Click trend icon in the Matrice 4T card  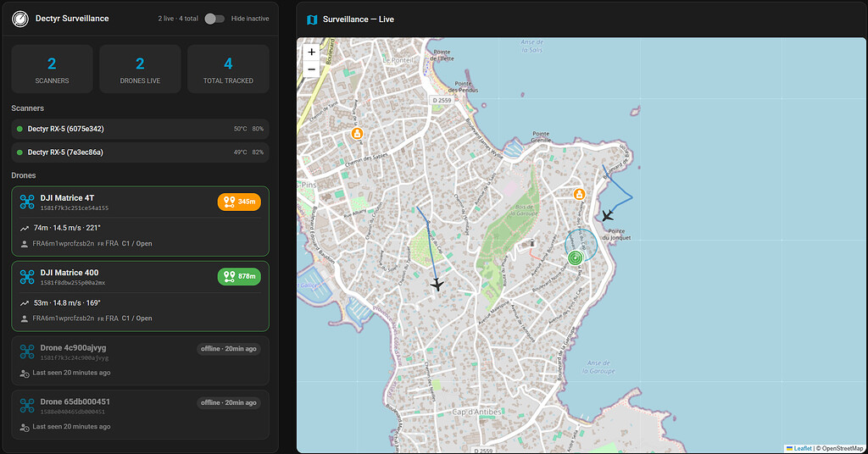point(25,229)
